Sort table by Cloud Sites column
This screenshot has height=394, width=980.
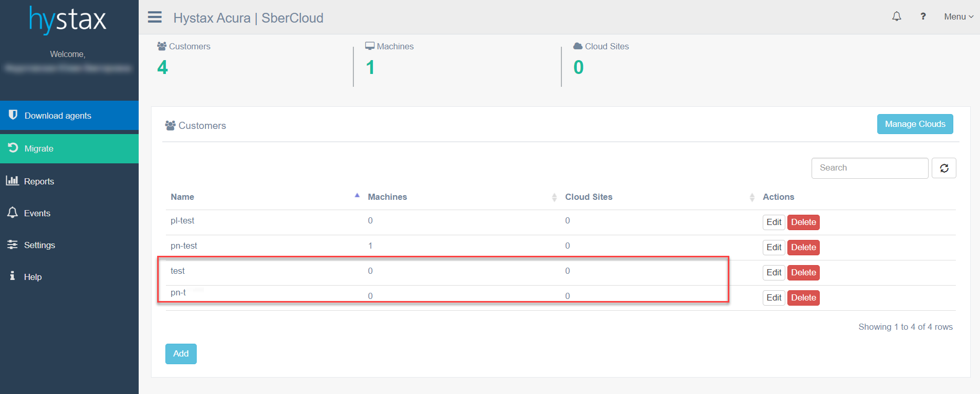(589, 197)
